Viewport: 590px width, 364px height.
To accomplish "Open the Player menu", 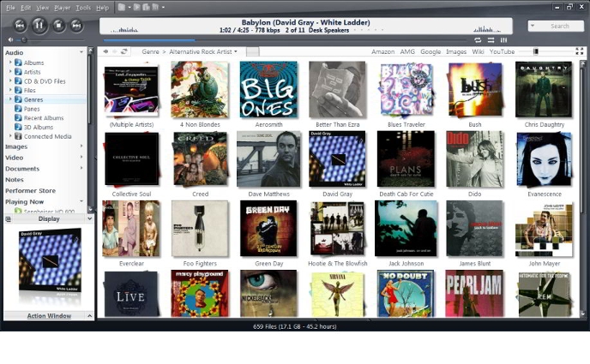I will [62, 7].
